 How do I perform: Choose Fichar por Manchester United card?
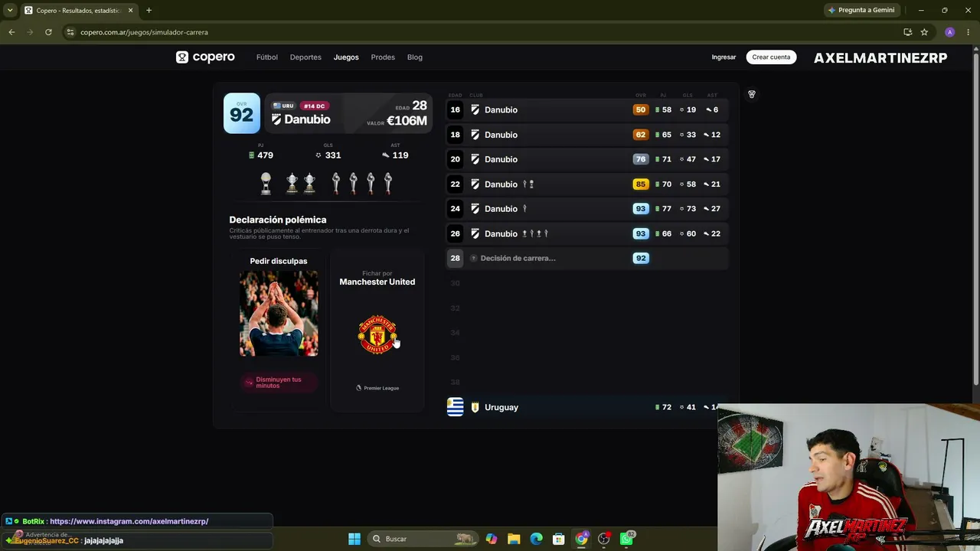[x=377, y=329]
